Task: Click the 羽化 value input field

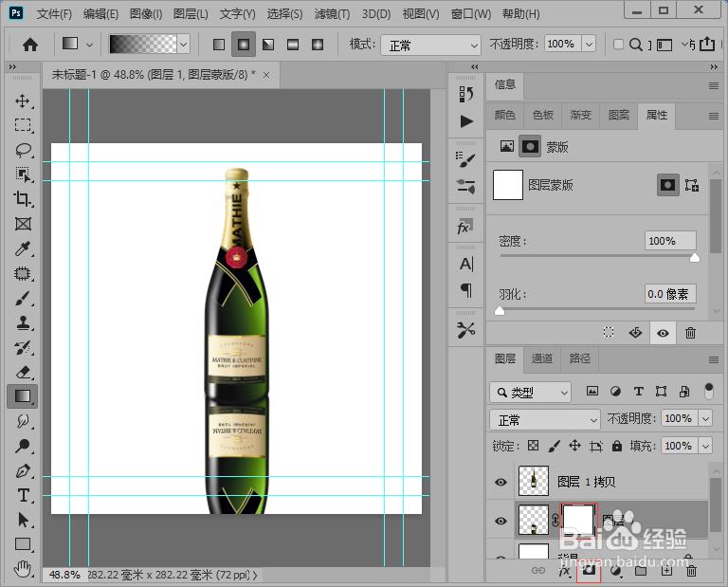Action: pyautogui.click(x=670, y=294)
